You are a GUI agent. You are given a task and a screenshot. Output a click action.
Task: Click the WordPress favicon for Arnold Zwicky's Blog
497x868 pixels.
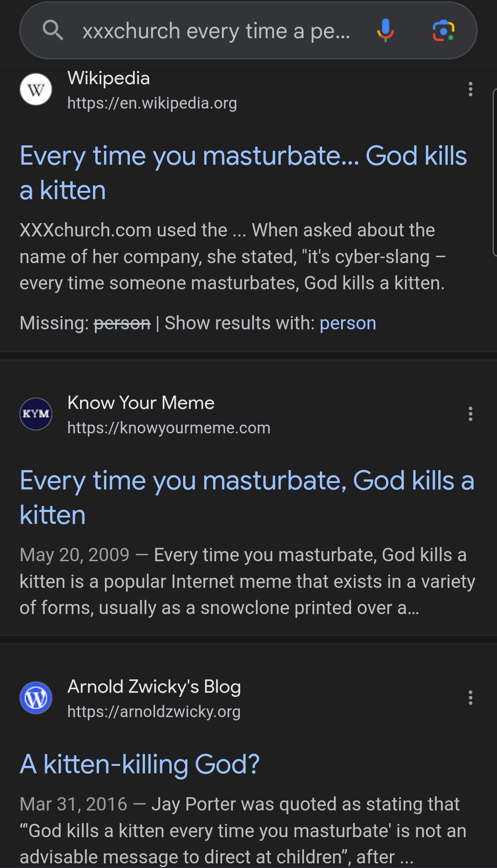[x=36, y=698]
